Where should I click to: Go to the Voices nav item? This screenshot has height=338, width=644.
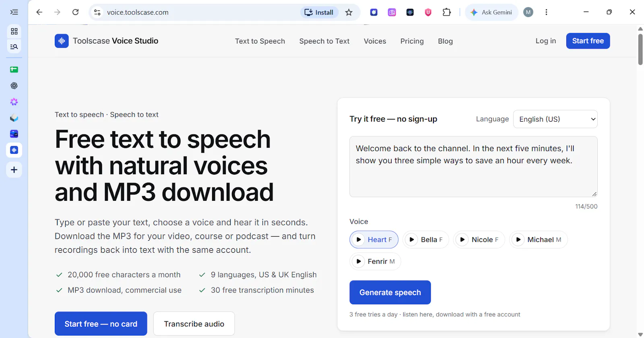click(x=375, y=41)
